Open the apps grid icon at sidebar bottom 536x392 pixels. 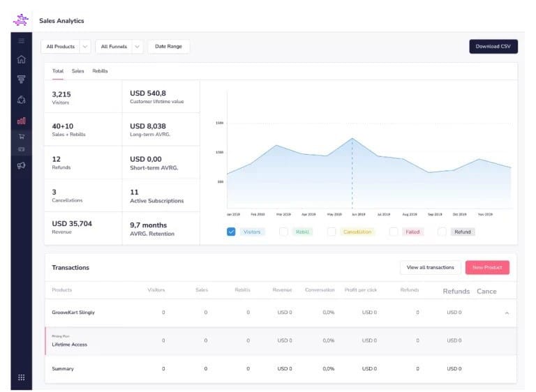coord(21,377)
